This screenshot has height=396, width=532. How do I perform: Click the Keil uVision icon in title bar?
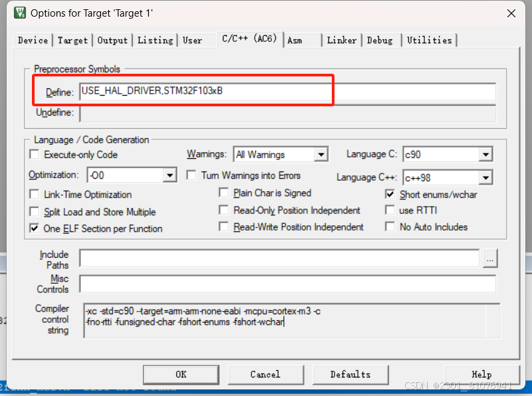[20, 13]
